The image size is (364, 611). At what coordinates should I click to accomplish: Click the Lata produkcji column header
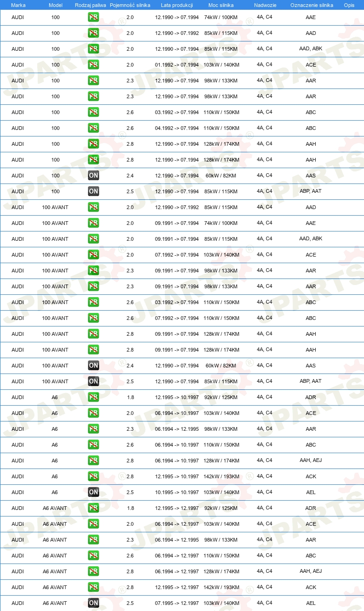point(177,5)
